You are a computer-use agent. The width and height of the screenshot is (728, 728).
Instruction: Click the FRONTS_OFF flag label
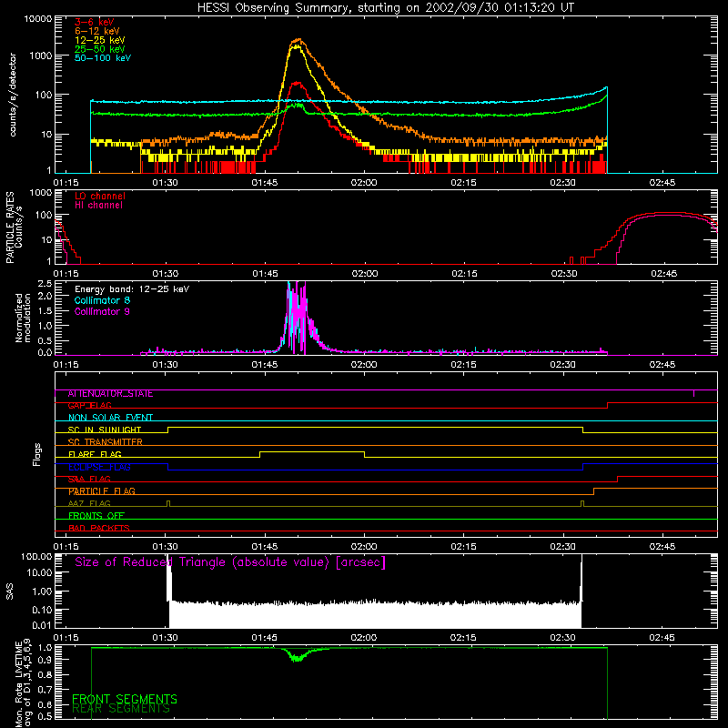(x=96, y=516)
